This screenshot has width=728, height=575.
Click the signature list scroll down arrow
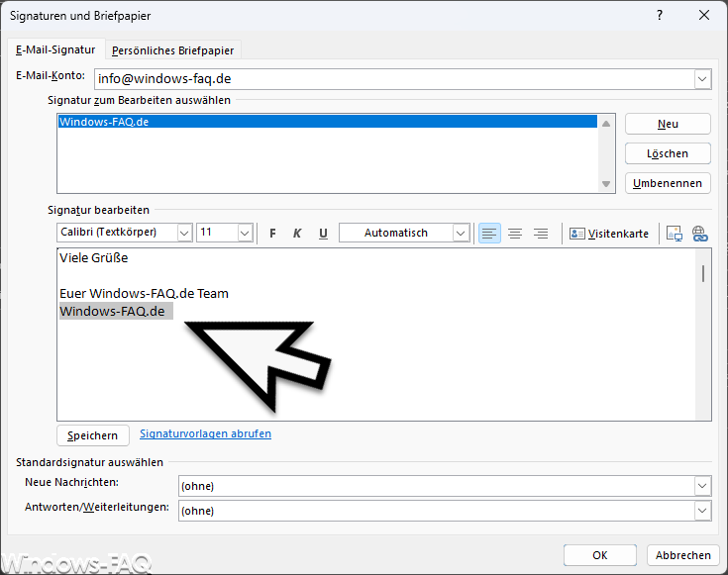[606, 184]
